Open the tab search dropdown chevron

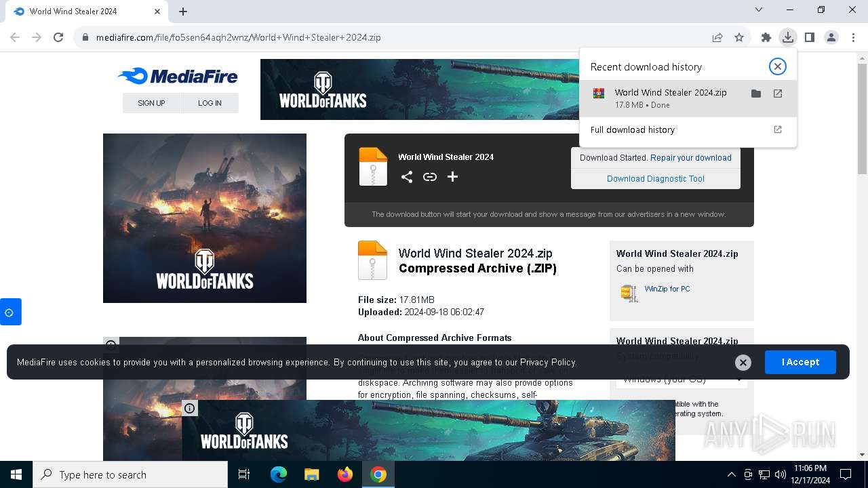pyautogui.click(x=759, y=9)
